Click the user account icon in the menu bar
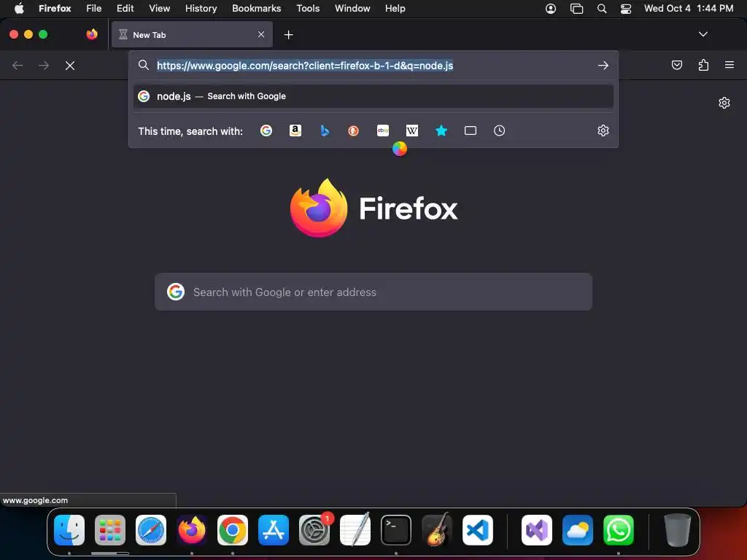 coord(551,9)
